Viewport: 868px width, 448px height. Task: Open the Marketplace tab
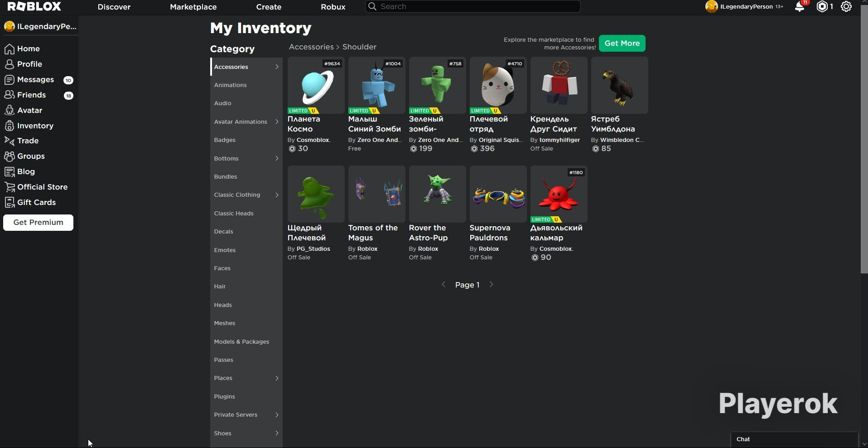[x=193, y=7]
